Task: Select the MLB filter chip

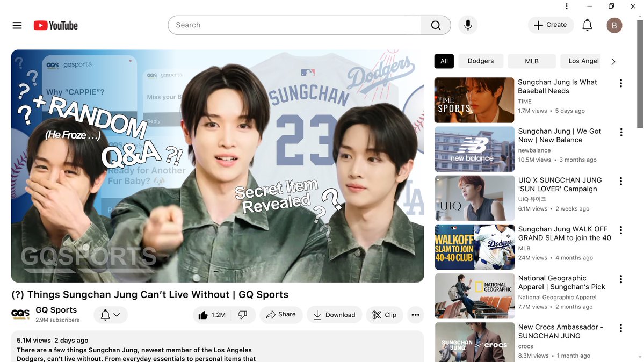Action: pos(531,61)
